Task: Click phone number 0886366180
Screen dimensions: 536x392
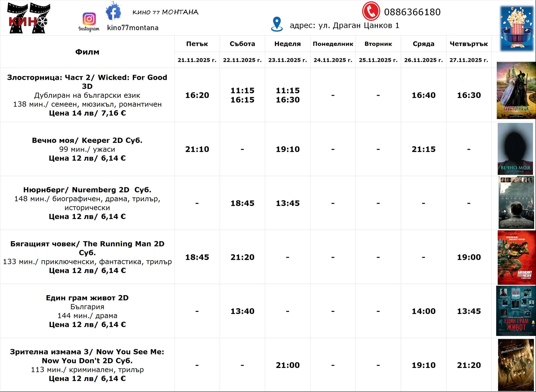Action: coord(412,12)
